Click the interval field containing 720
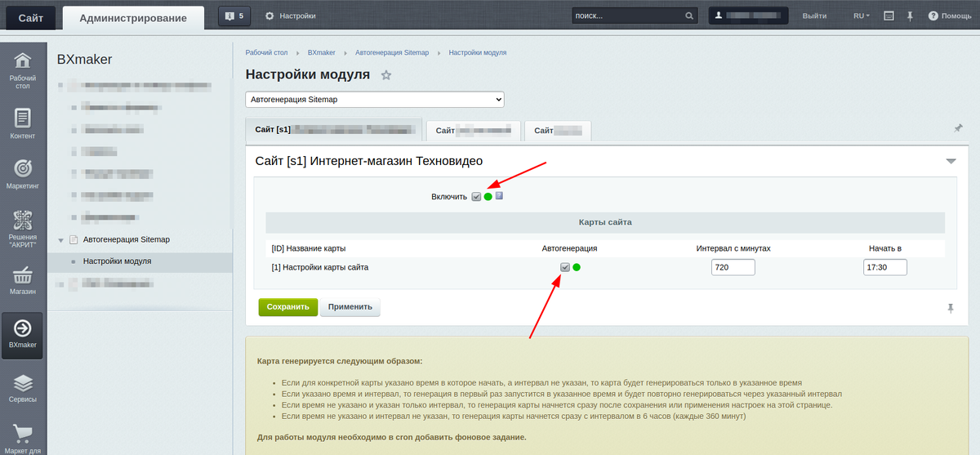980x455 pixels. pos(733,267)
